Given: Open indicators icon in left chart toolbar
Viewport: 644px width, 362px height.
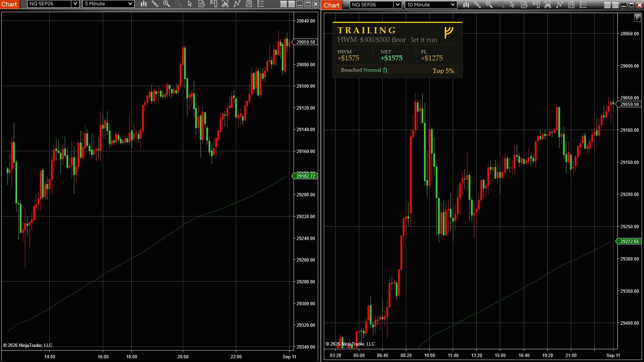Looking at the screenshot, I should (225, 4).
